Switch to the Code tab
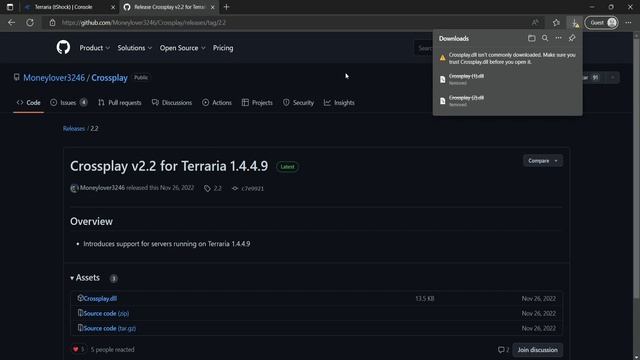Image resolution: width=640 pixels, height=360 pixels. click(29, 102)
